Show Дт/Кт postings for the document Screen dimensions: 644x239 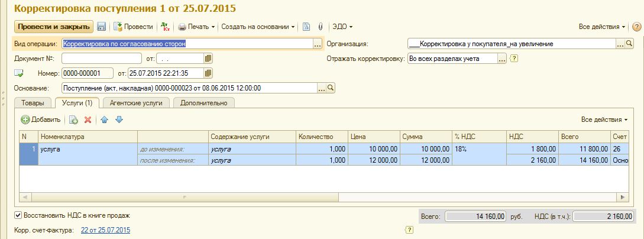tap(164, 27)
